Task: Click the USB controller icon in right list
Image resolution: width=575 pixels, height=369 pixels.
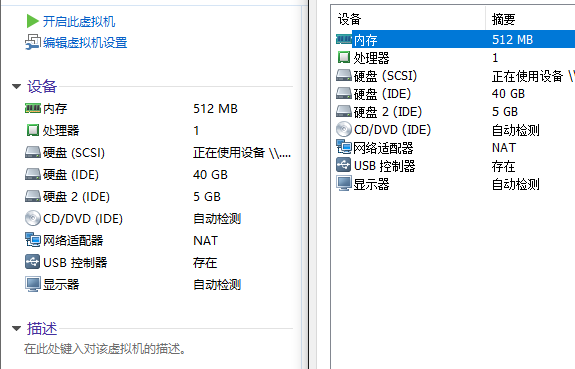Action: pos(344,165)
